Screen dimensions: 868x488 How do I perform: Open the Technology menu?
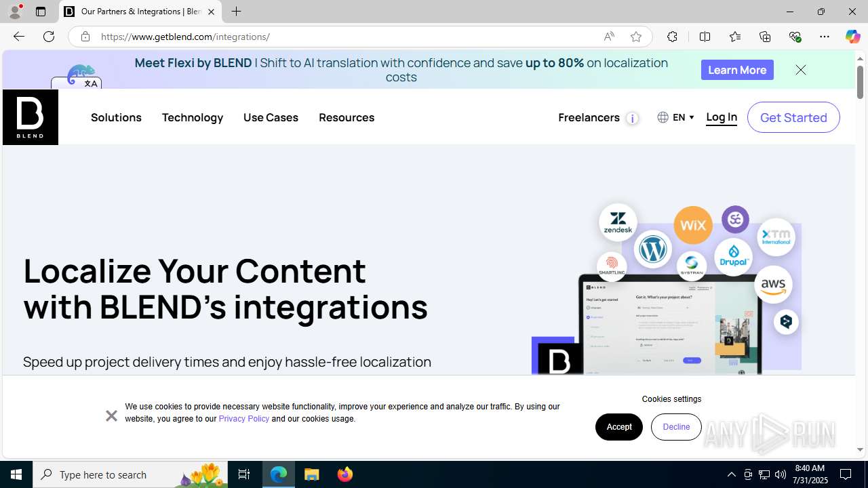coord(193,117)
